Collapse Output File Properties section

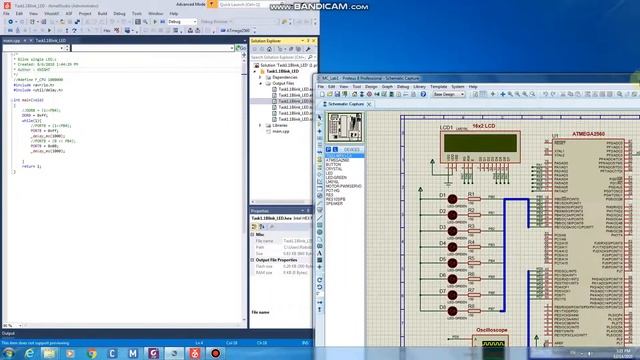[253, 260]
